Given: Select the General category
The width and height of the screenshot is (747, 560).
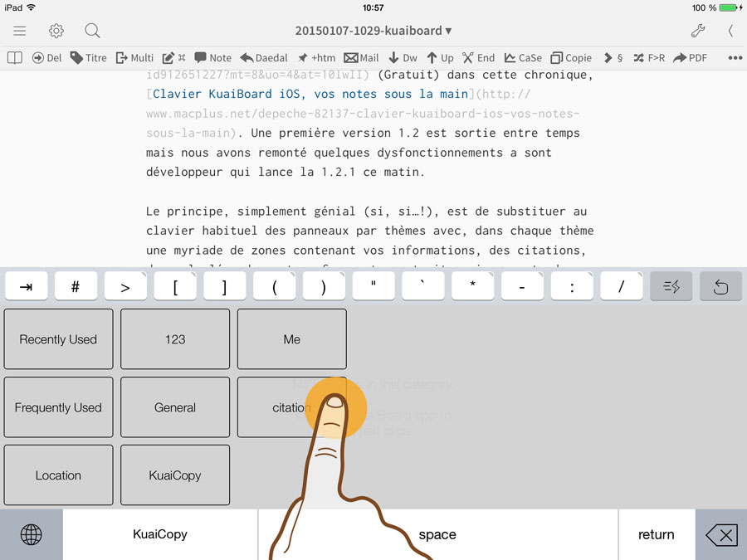Looking at the screenshot, I should pyautogui.click(x=175, y=407).
